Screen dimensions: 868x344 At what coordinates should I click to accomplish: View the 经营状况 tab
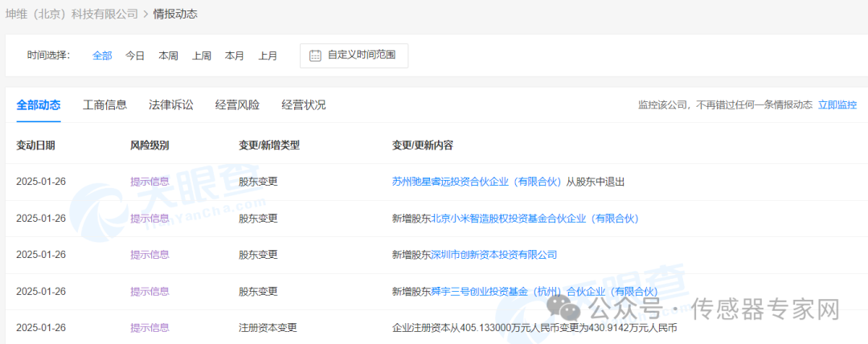pyautogui.click(x=304, y=104)
